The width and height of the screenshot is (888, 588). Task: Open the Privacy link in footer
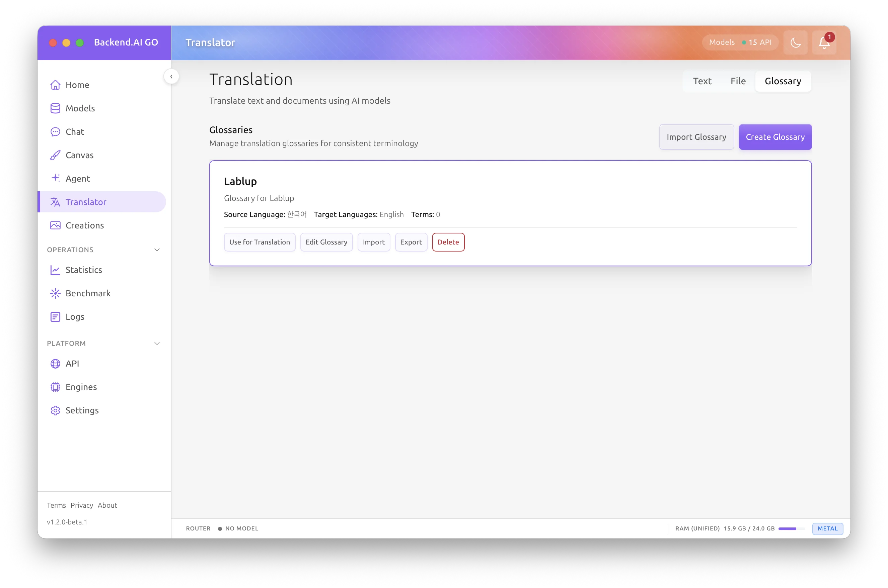point(81,505)
